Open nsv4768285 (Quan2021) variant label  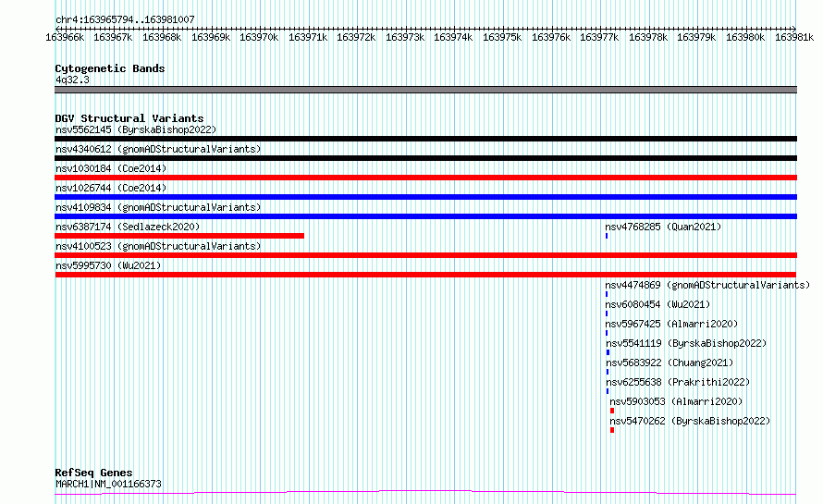tap(663, 227)
